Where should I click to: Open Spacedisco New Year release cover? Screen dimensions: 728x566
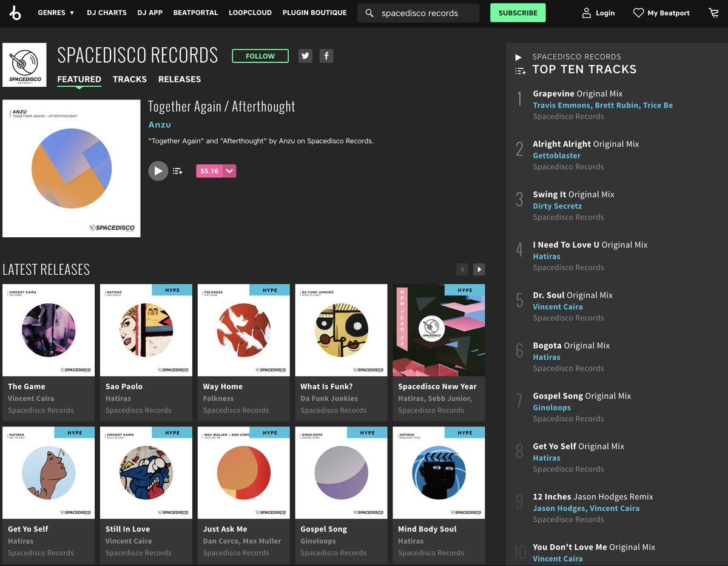[439, 330]
